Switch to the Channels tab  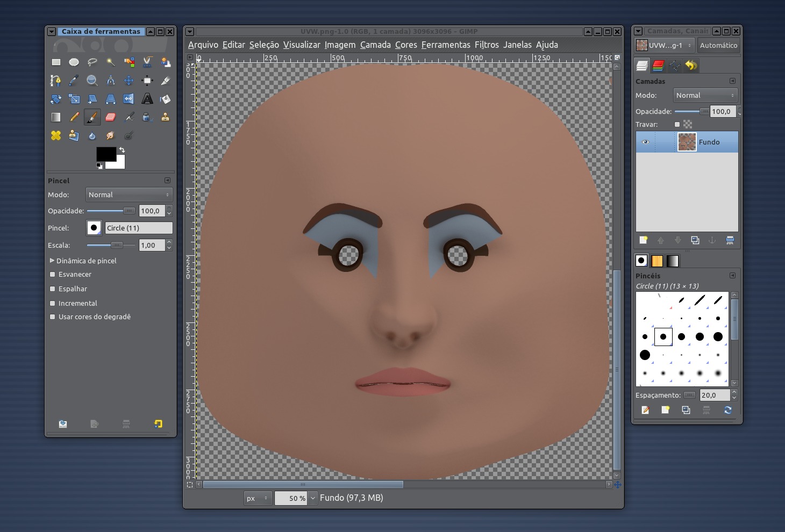658,66
